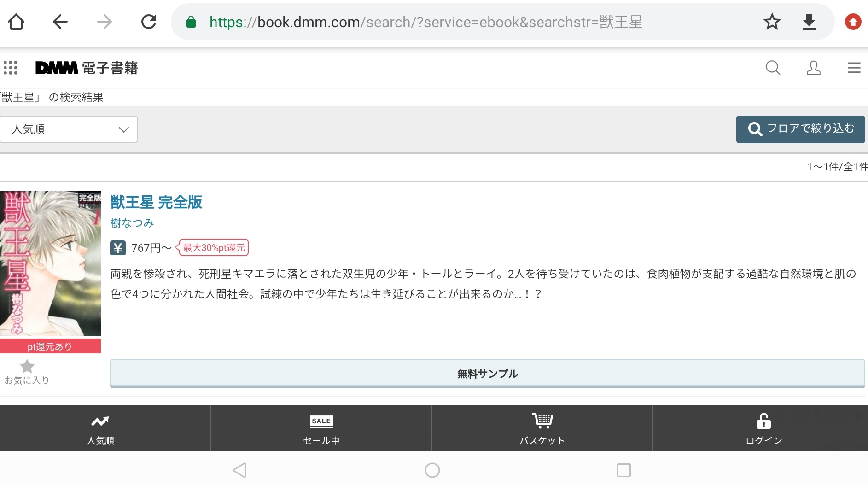Open the 獣王星 完全版 title link
868x485 pixels.
[x=156, y=202]
